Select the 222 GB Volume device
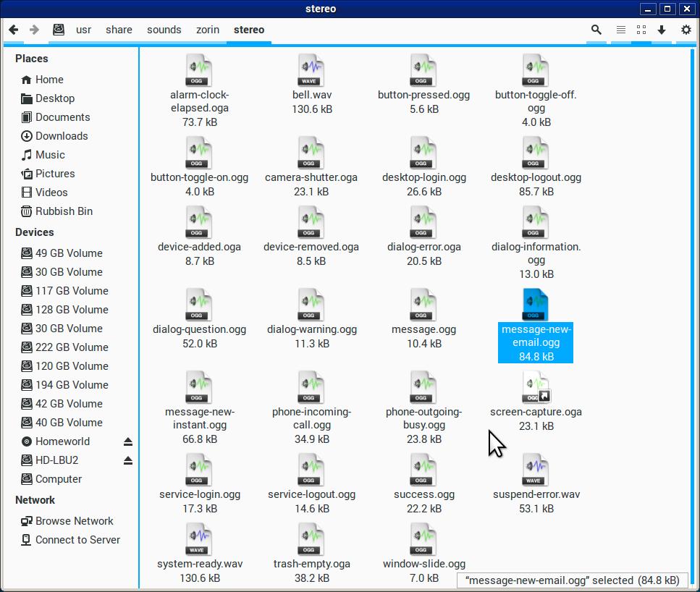700x592 pixels. tap(72, 347)
